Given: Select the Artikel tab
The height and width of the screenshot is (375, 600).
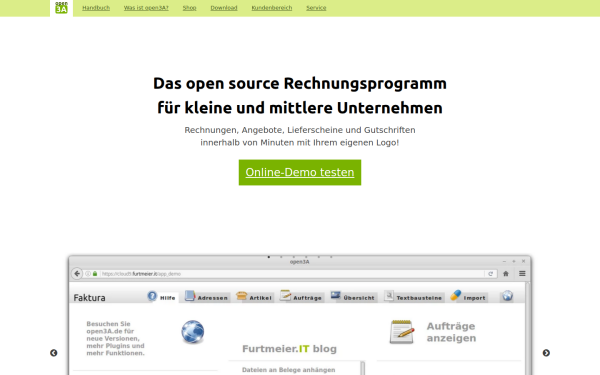Looking at the screenshot, I should click(254, 297).
